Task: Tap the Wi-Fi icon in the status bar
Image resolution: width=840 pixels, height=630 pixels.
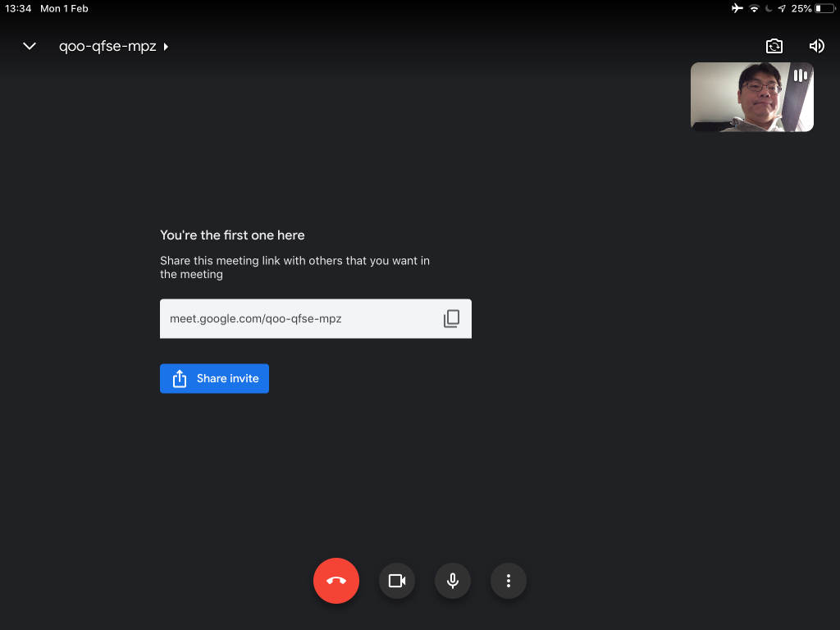Action: pos(754,9)
